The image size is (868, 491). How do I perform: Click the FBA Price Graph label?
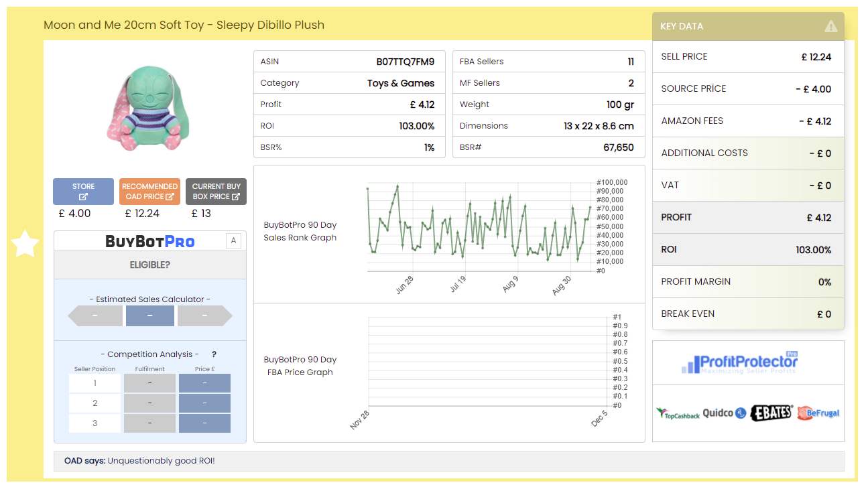pyautogui.click(x=300, y=366)
